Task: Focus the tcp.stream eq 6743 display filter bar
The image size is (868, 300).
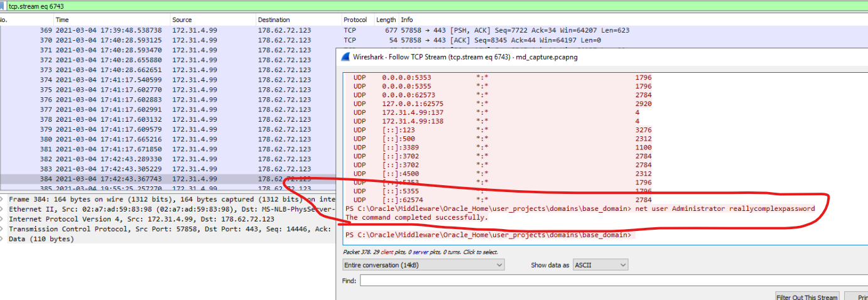Action: point(433,6)
